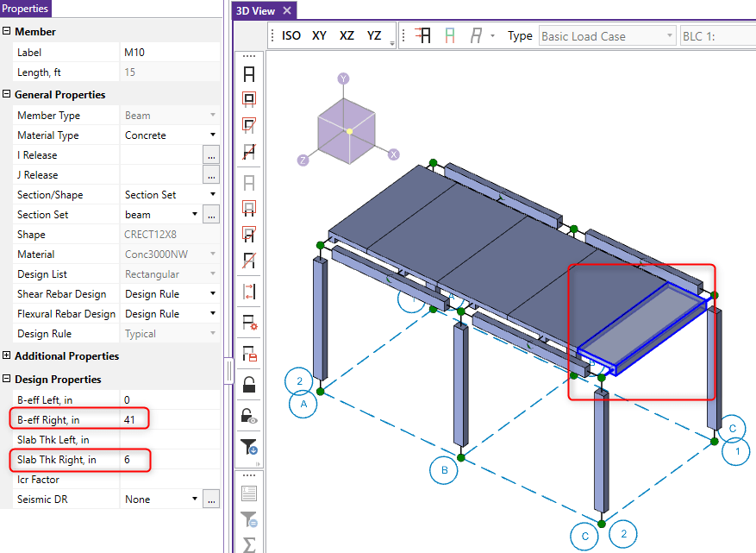
Task: Switch to the ISO view
Action: (x=291, y=35)
